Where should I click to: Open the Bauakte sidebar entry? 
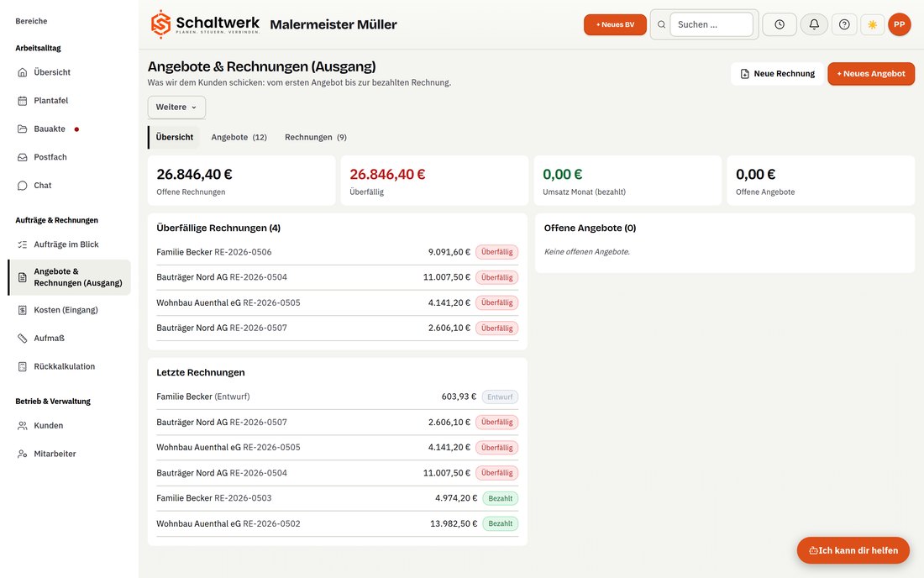pos(69,129)
